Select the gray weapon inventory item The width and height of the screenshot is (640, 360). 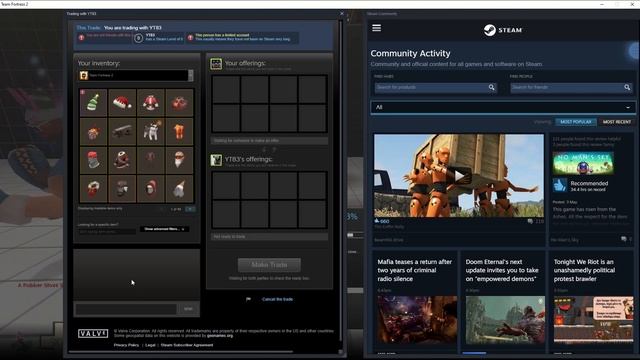click(x=122, y=131)
